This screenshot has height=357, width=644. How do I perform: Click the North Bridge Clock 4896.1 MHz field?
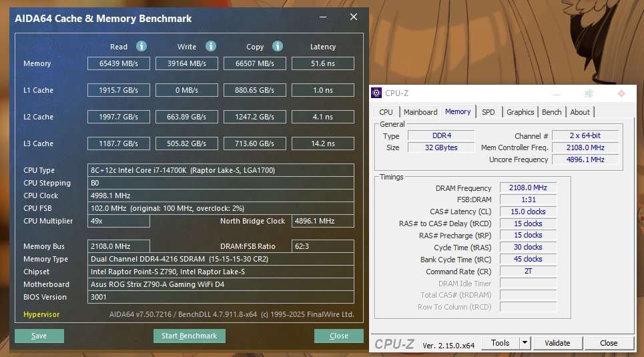(x=323, y=221)
